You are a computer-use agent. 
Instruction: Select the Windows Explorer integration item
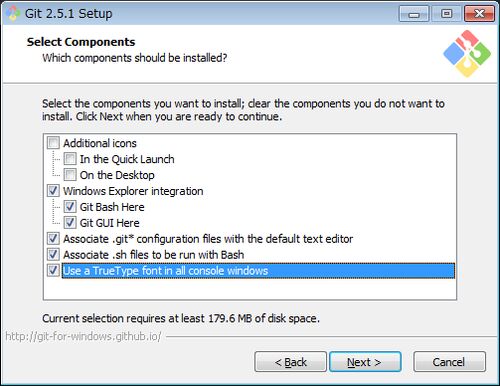coord(133,191)
